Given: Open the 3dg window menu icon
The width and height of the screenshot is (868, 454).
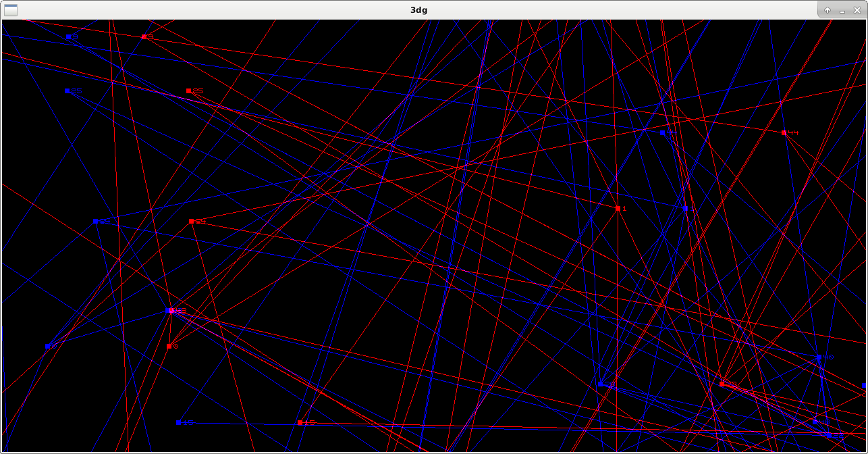Looking at the screenshot, I should pos(11,10).
